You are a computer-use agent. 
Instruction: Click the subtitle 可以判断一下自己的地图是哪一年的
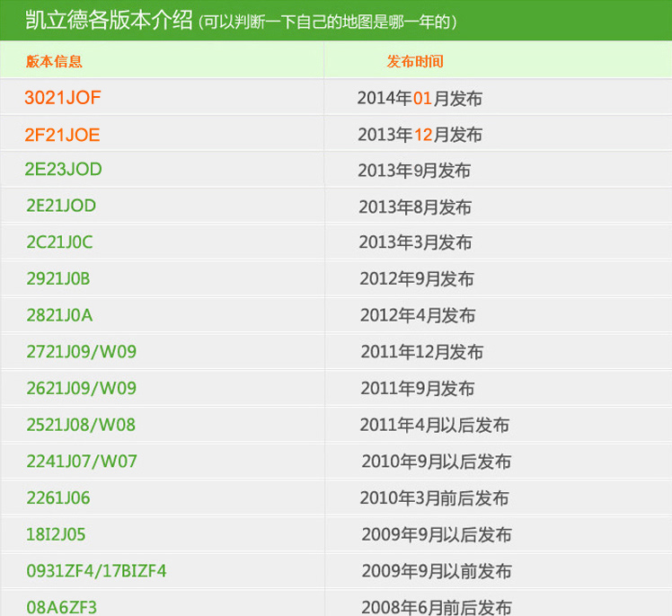(327, 22)
